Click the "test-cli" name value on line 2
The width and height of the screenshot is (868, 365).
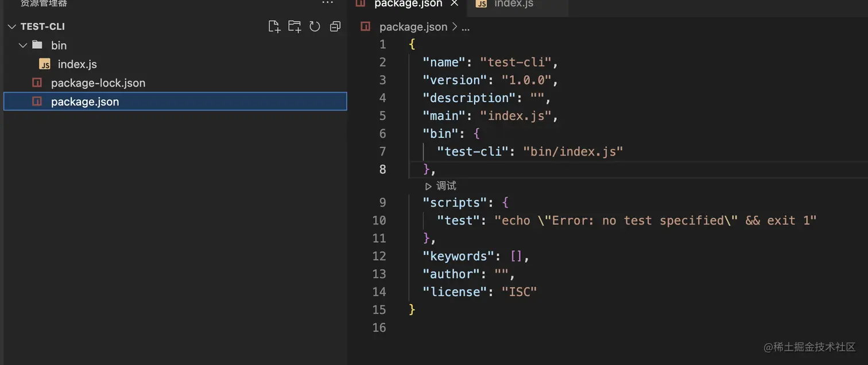point(516,62)
